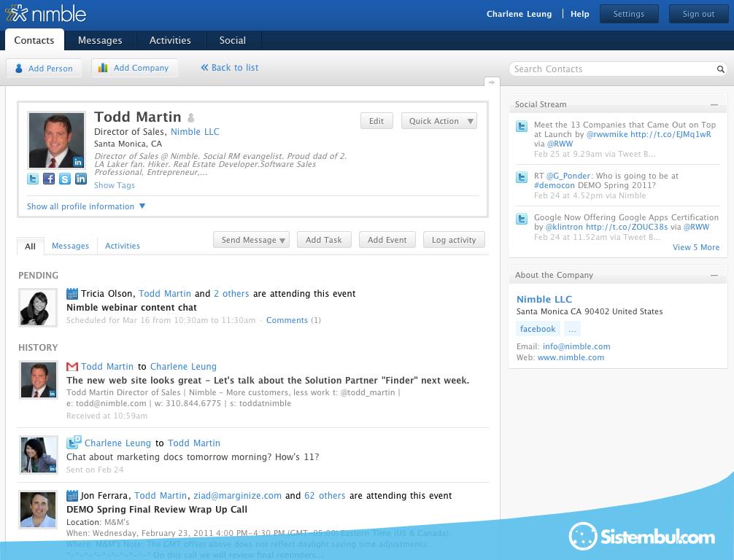This screenshot has width=734, height=560.
Task: Click Todd Martin's Skype profile icon
Action: 65,178
